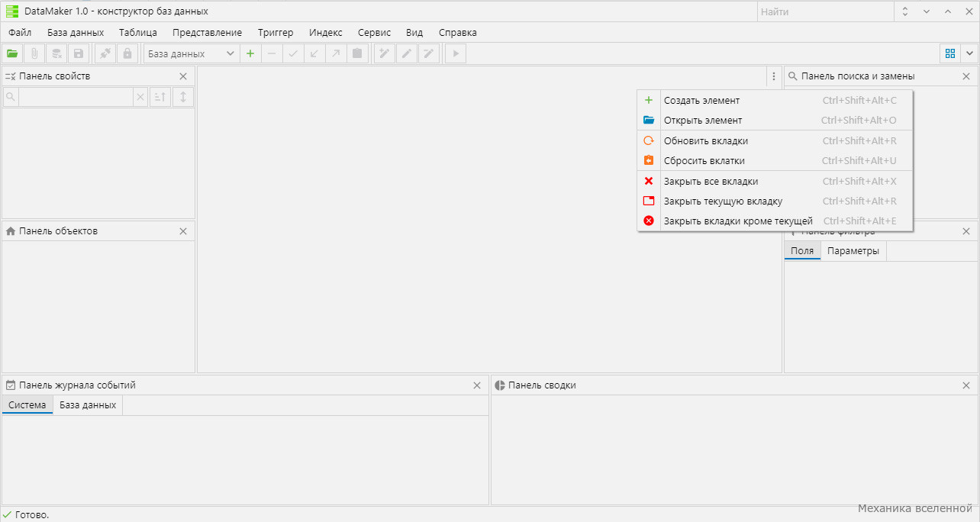This screenshot has height=522, width=980.
Task: Click the up-down arrows in title bar
Action: pos(905,11)
